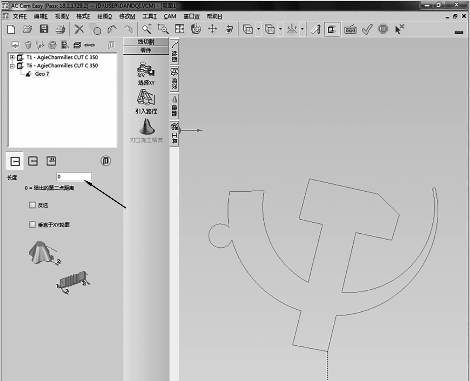The width and height of the screenshot is (470, 381).
Task: Click the keyboard input icon
Action: pyautogui.click(x=350, y=29)
